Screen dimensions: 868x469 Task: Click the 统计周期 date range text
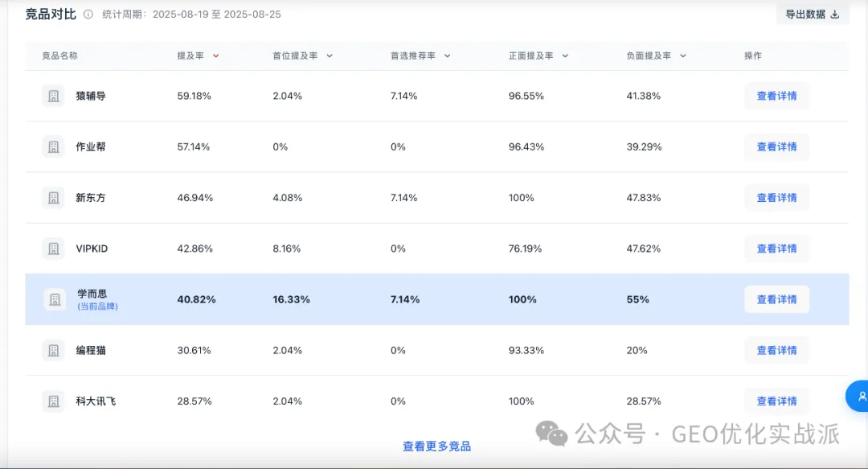click(191, 14)
